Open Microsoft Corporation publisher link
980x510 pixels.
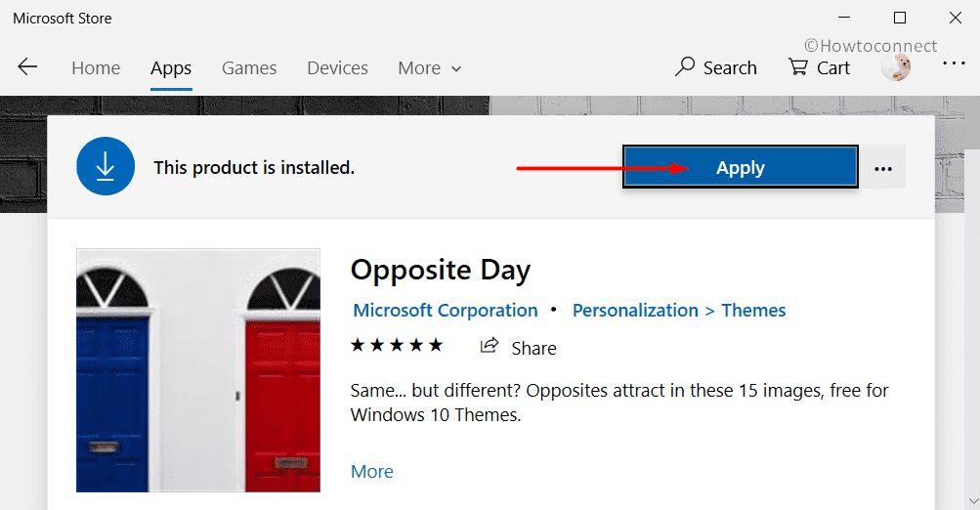click(446, 310)
